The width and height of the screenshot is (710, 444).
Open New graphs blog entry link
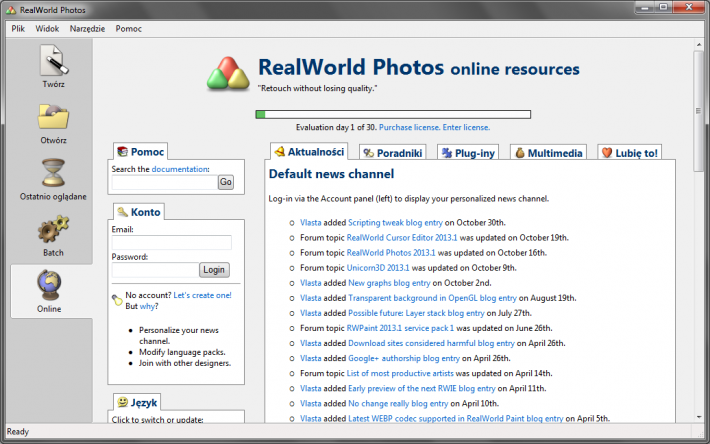pyautogui.click(x=389, y=283)
